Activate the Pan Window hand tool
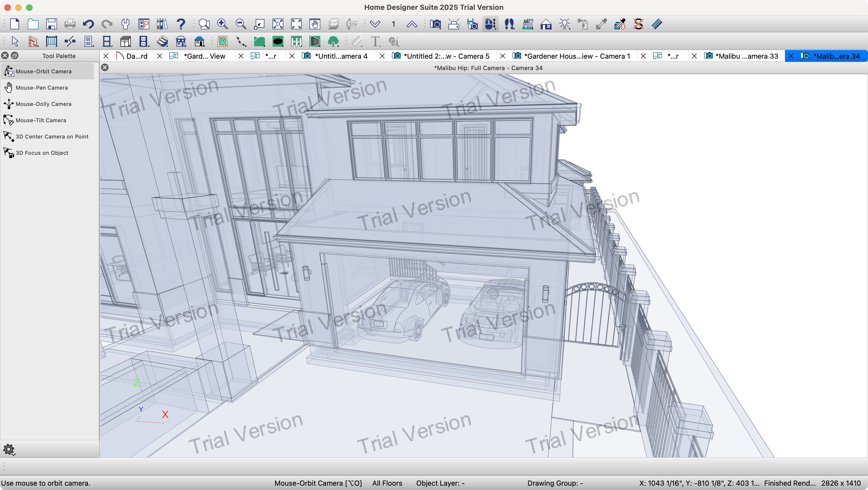 pos(314,24)
